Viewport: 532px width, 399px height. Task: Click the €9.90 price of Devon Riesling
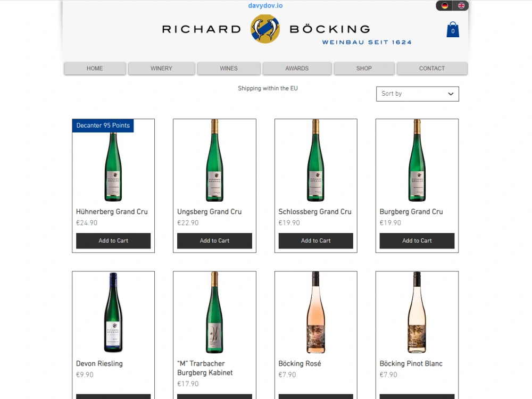click(85, 375)
